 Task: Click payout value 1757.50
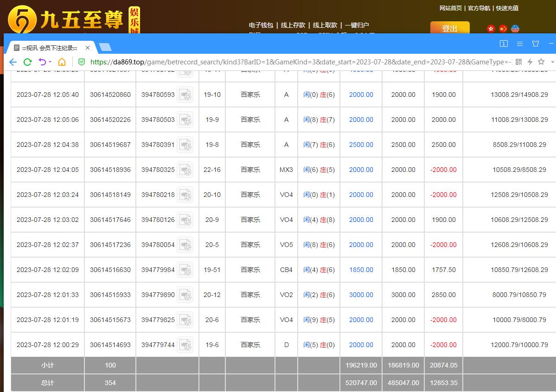click(444, 270)
